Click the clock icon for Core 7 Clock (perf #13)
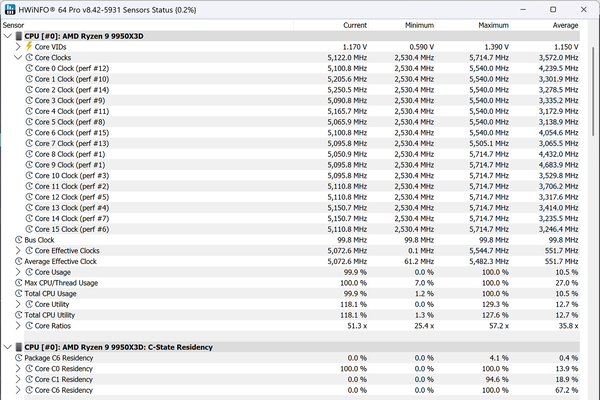Viewport: 600px width, 400px height. coord(29,143)
